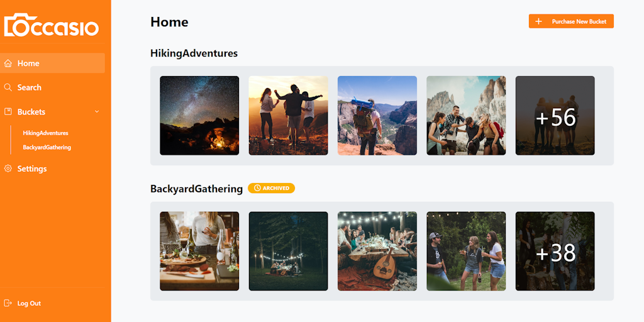Open the Settings menu item

pos(32,169)
